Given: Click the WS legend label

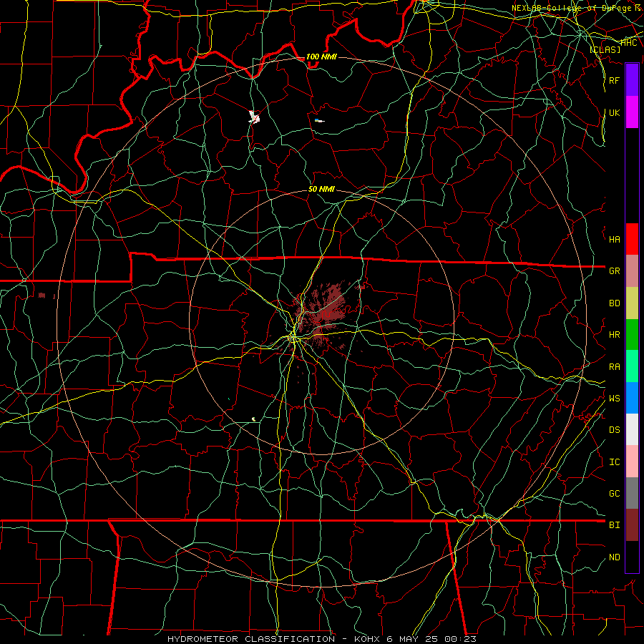Looking at the screenshot, I should click(x=614, y=399).
